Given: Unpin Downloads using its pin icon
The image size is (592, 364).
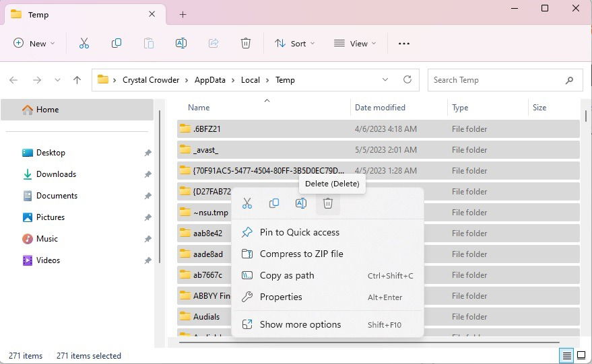Looking at the screenshot, I should click(x=147, y=174).
